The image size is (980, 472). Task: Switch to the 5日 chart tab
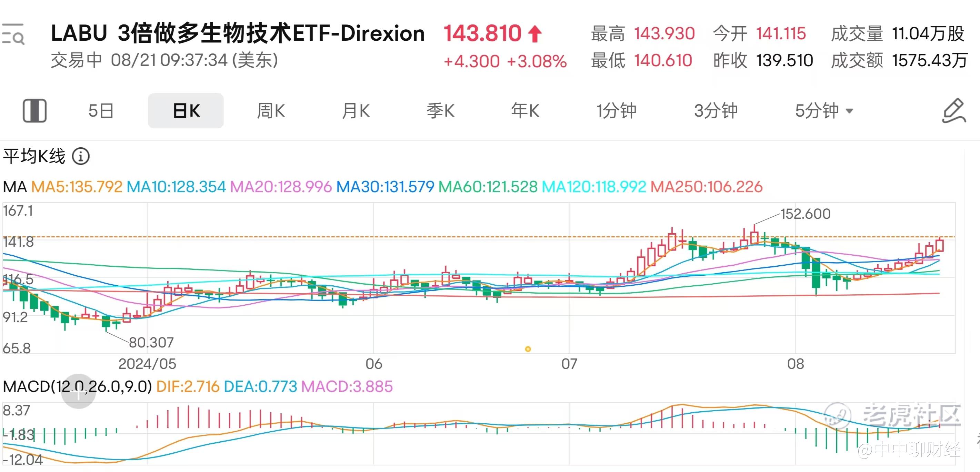[101, 111]
